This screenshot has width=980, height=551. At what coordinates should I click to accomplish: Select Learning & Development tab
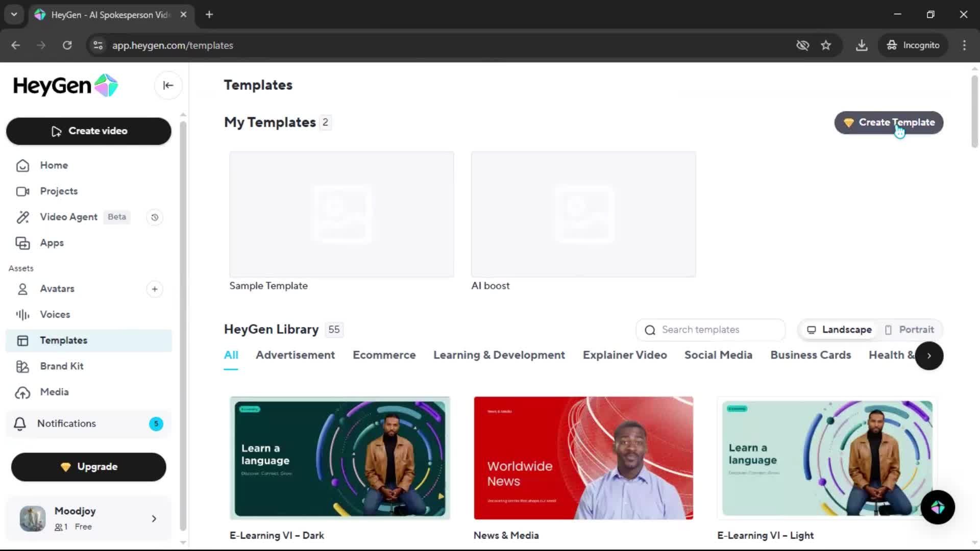click(499, 355)
